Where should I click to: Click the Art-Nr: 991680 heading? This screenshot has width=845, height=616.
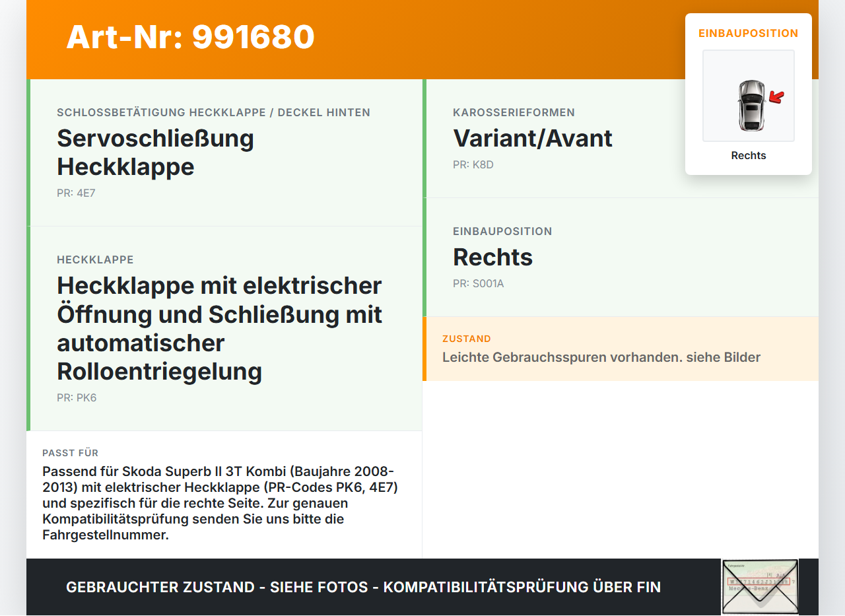[x=190, y=37]
